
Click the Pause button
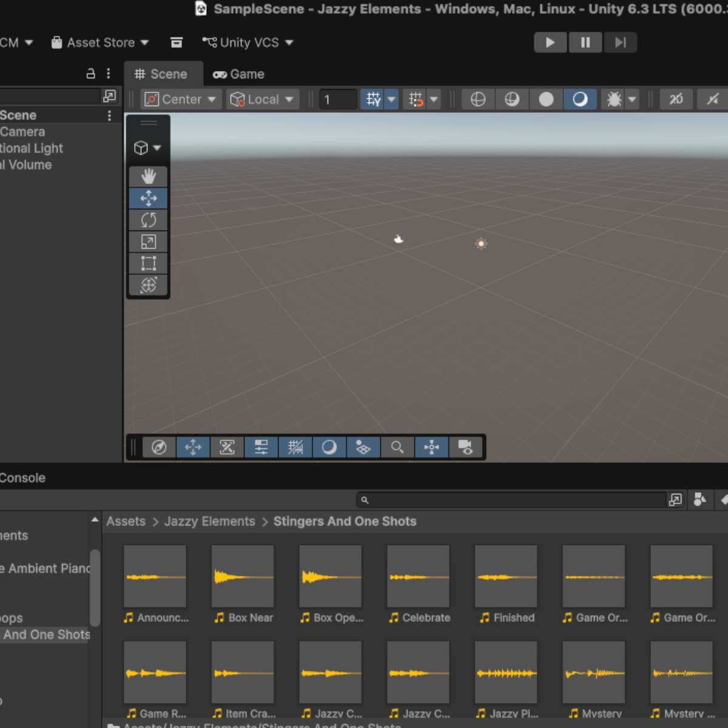(x=585, y=42)
